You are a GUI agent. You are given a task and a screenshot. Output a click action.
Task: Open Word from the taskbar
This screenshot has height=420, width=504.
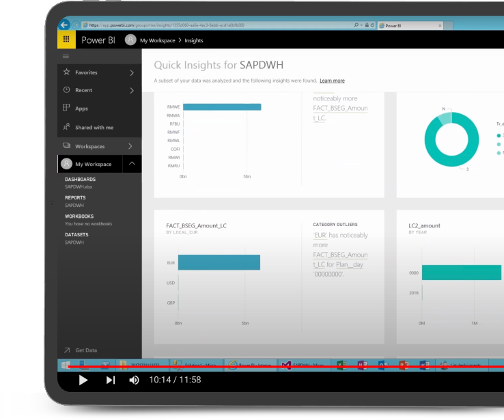tap(424, 365)
